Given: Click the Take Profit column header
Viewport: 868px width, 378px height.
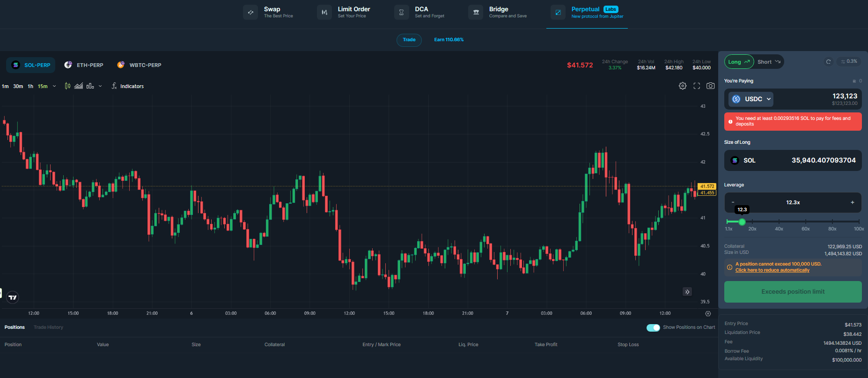Looking at the screenshot, I should (x=546, y=345).
